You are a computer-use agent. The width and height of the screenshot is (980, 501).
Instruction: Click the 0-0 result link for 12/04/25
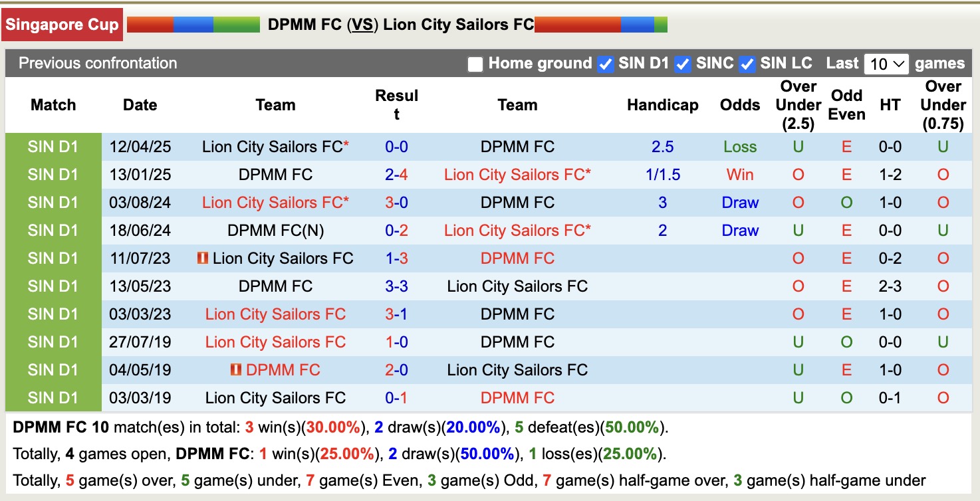pos(397,147)
